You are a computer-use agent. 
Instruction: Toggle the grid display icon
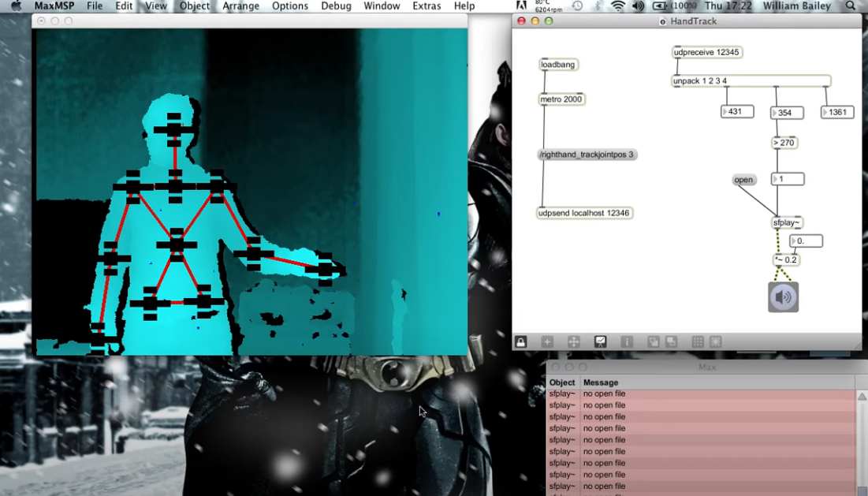tap(698, 341)
